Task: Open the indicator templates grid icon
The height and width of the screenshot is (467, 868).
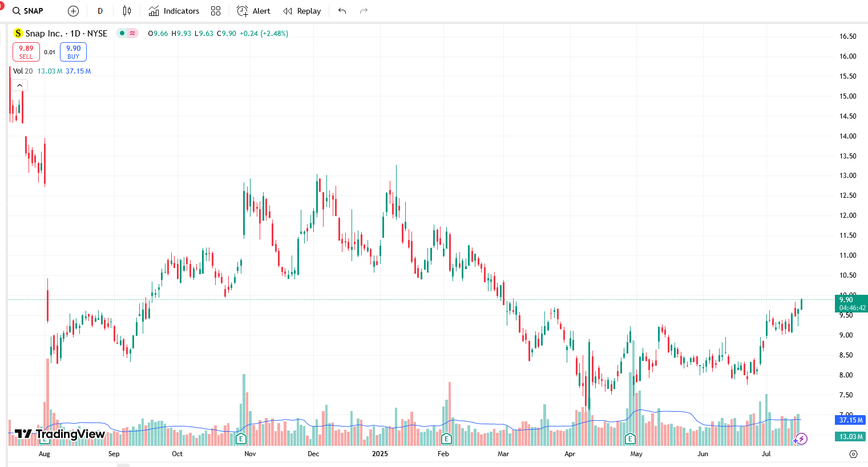Action: [x=216, y=11]
